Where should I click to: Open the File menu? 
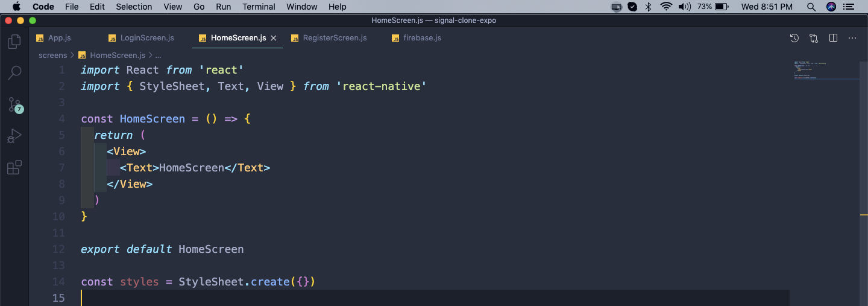point(72,7)
